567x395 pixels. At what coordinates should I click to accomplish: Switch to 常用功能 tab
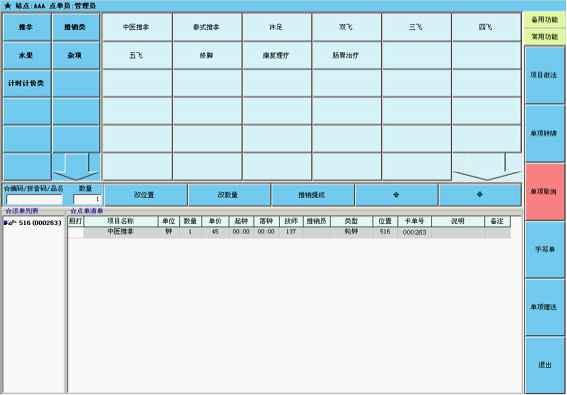point(544,37)
